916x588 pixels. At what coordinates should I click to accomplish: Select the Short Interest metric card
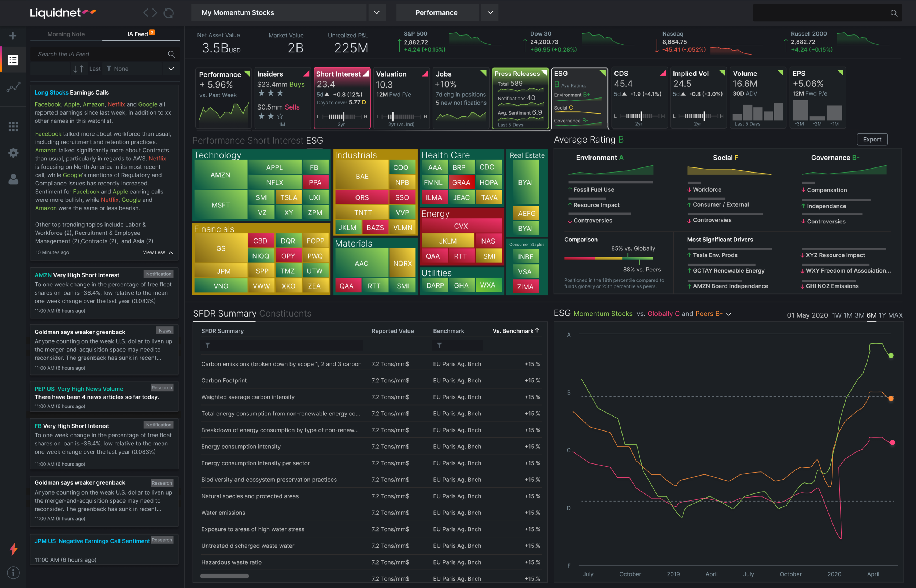[x=342, y=98]
